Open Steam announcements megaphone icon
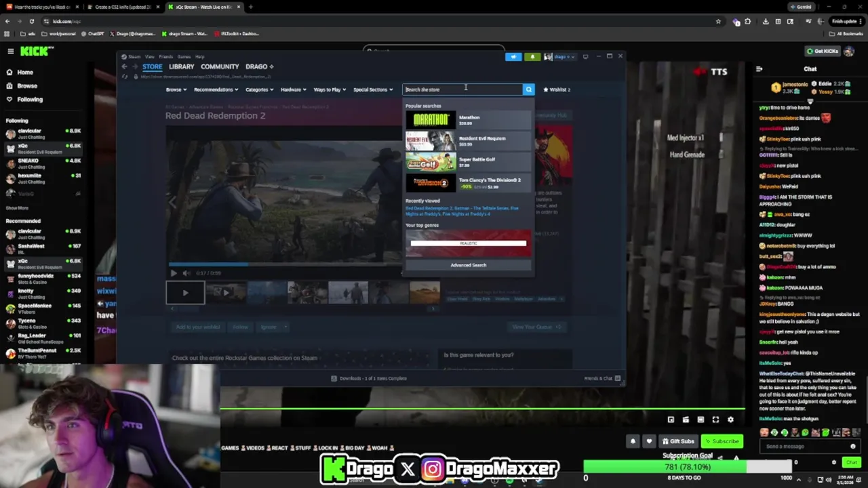 (x=513, y=57)
